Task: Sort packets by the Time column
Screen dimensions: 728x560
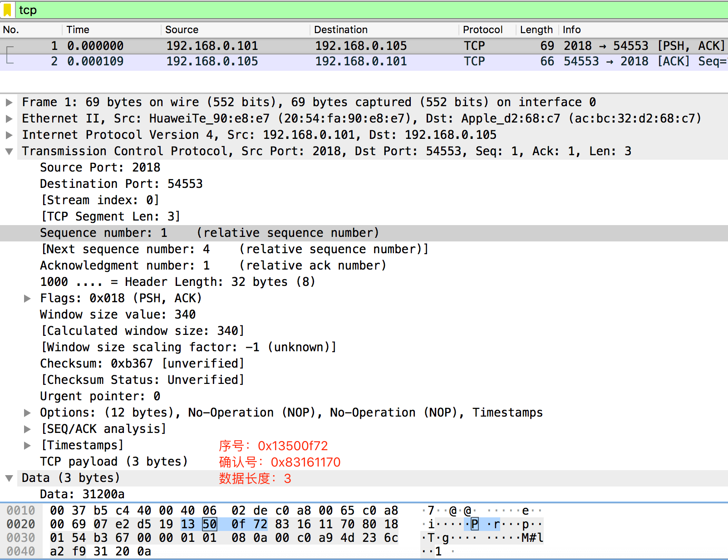Action: coord(78,30)
